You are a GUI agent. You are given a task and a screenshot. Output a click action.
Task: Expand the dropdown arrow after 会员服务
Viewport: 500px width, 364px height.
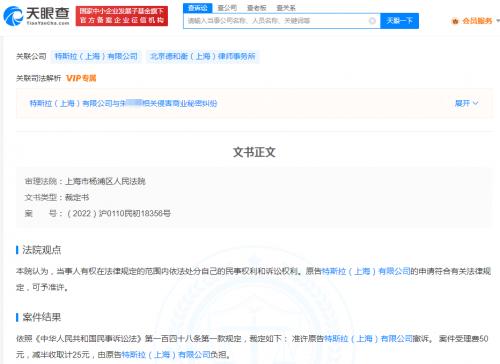[x=497, y=21]
